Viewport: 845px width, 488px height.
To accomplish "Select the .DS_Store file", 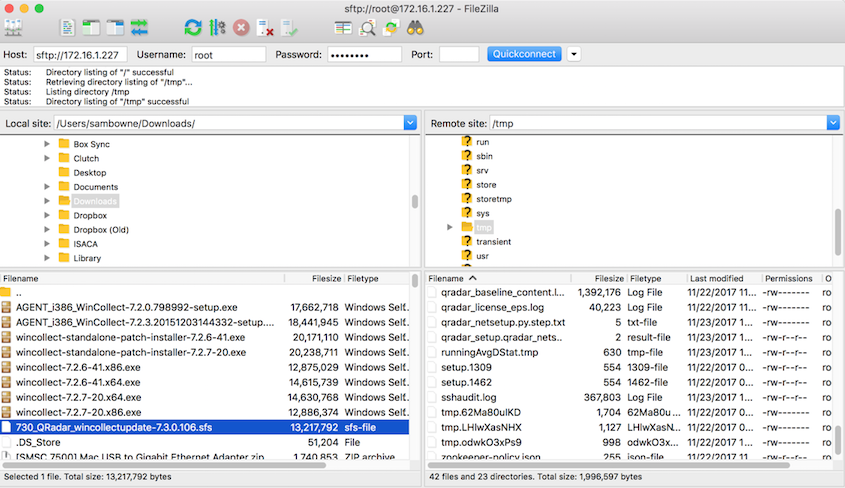I will 205,442.
